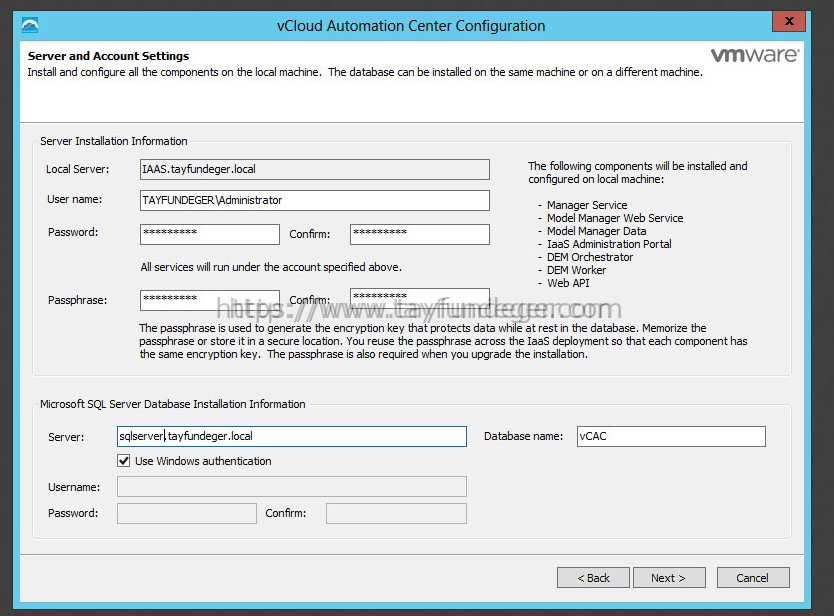
Task: Cancel the configuration wizard
Action: tap(753, 578)
